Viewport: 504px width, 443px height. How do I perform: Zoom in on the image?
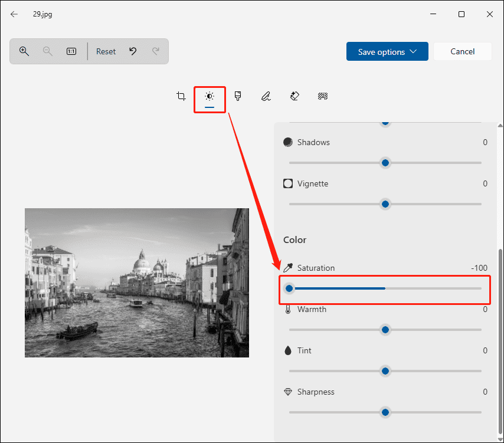pos(24,51)
